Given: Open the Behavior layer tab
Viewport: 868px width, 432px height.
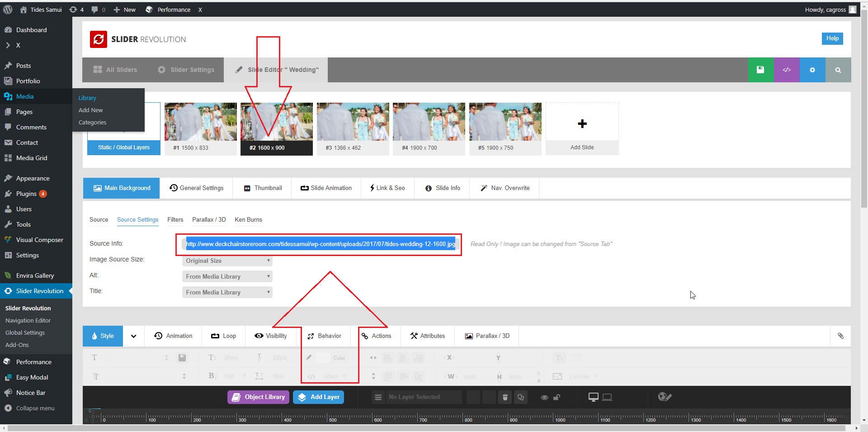Looking at the screenshot, I should (x=324, y=336).
